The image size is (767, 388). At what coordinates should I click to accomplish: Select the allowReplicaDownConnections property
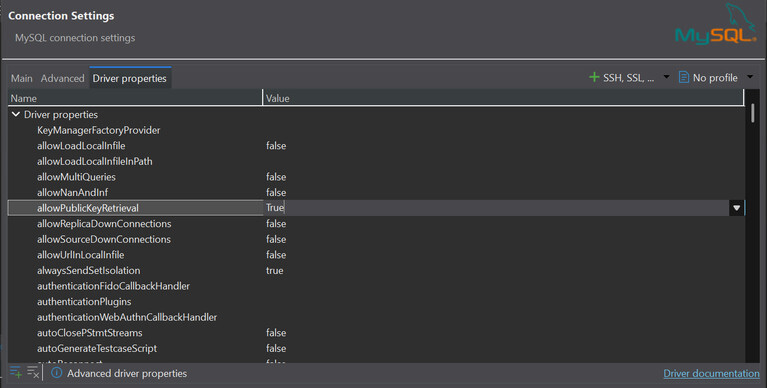104,224
